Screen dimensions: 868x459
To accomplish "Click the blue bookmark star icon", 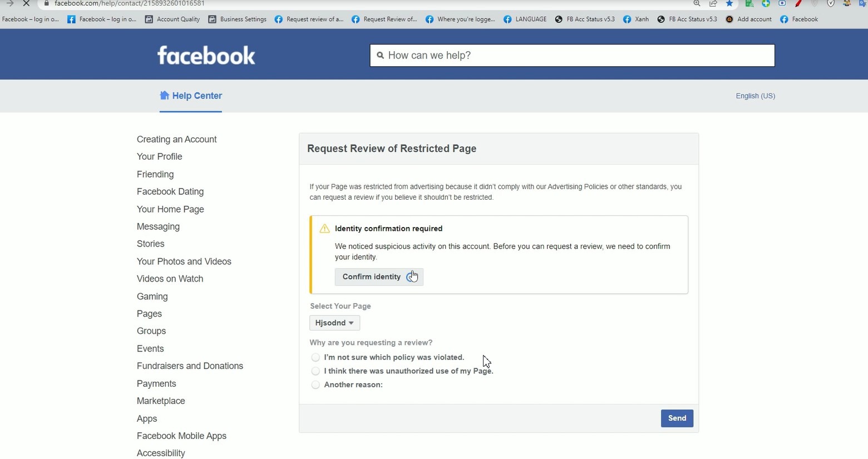I will pos(729,3).
